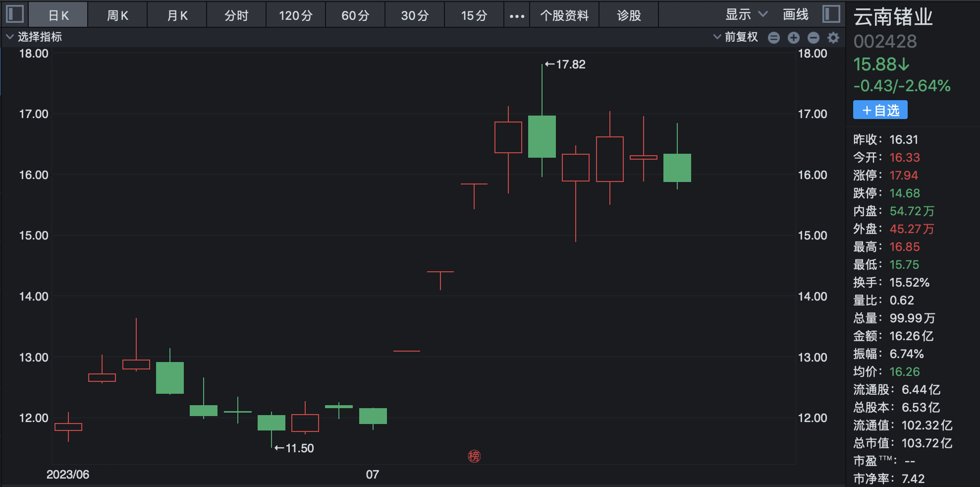Click the 17.82 high price candlestick label
This screenshot has height=487, width=980.
[x=566, y=64]
